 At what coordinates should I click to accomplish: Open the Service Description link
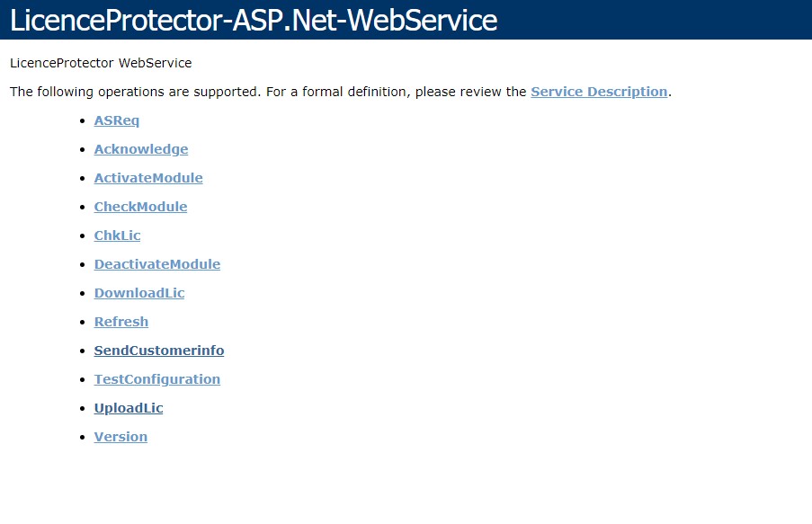pos(599,92)
